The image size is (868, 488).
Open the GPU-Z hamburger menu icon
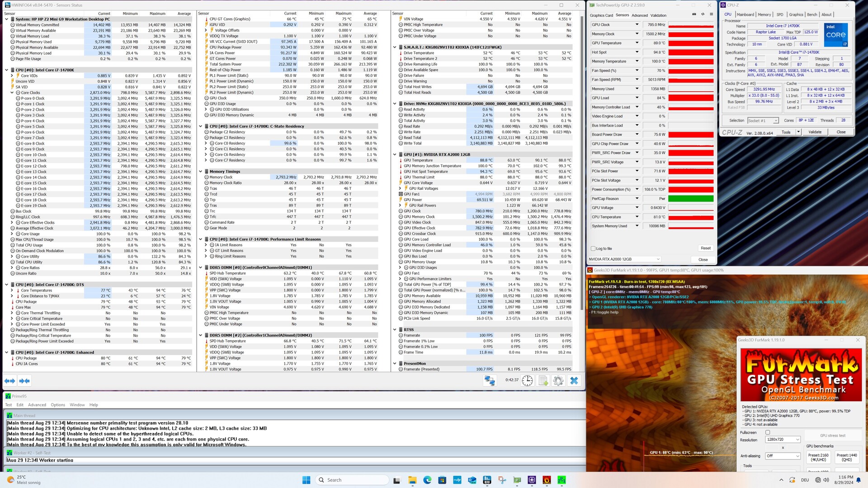(x=711, y=14)
